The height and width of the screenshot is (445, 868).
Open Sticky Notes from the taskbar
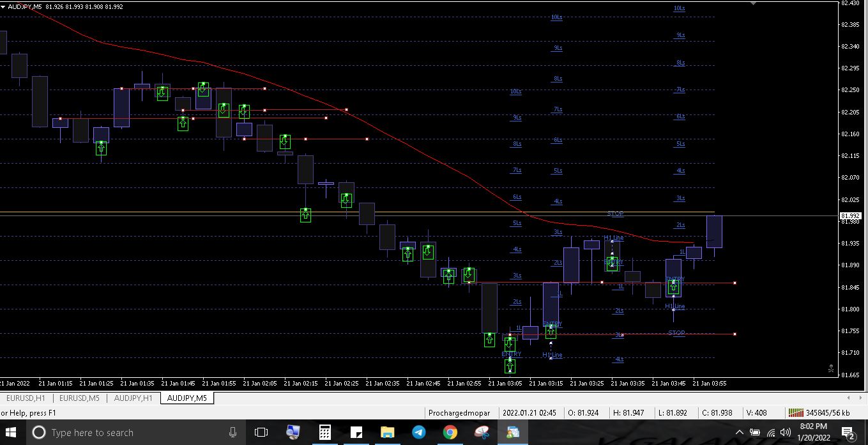click(x=356, y=433)
